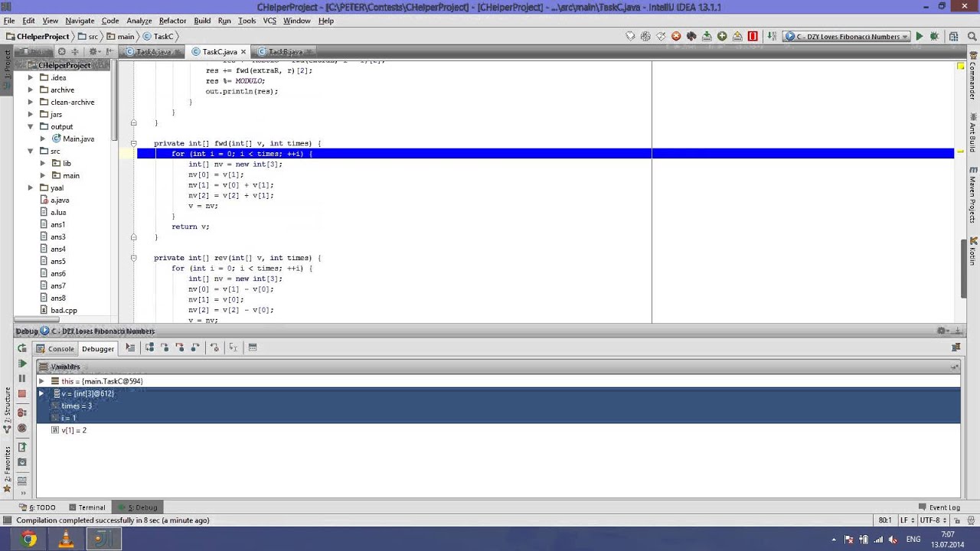Screen dimensions: 980x551
Task: Select watch v[1] = 2 row
Action: pyautogui.click(x=498, y=430)
